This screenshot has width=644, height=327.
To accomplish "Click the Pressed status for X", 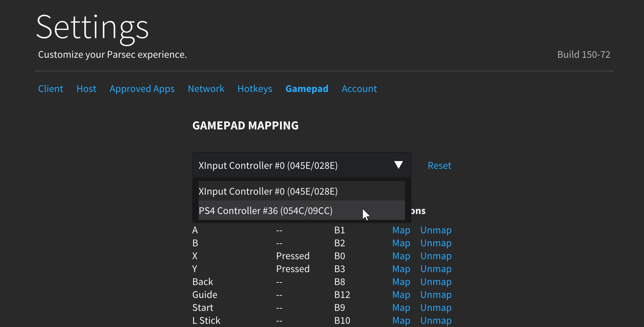I will (x=293, y=256).
